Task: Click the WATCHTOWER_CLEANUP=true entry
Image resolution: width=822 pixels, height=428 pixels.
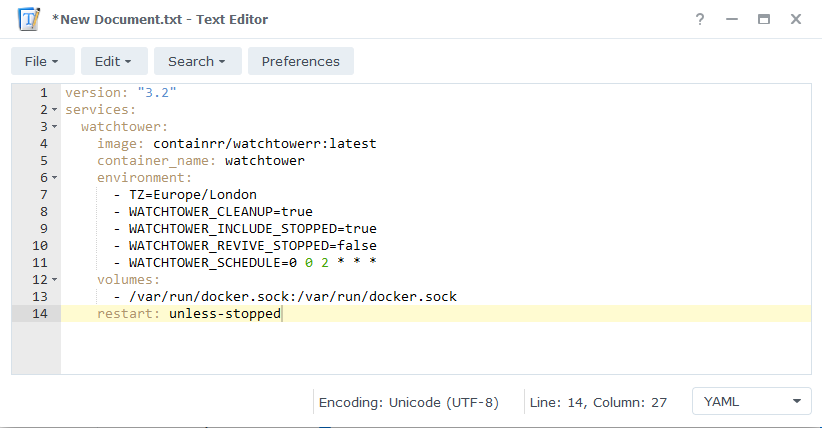Action: [221, 212]
